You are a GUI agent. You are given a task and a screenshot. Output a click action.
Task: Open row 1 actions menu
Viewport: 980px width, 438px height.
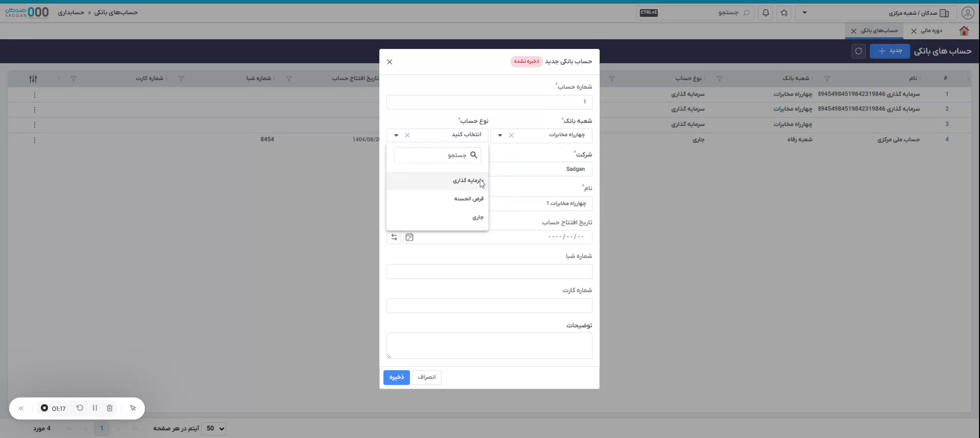[x=35, y=95]
